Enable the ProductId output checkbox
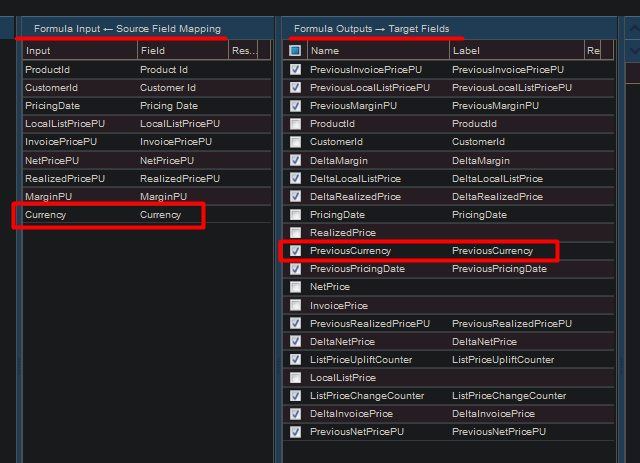This screenshot has height=463, width=640. tap(295, 124)
